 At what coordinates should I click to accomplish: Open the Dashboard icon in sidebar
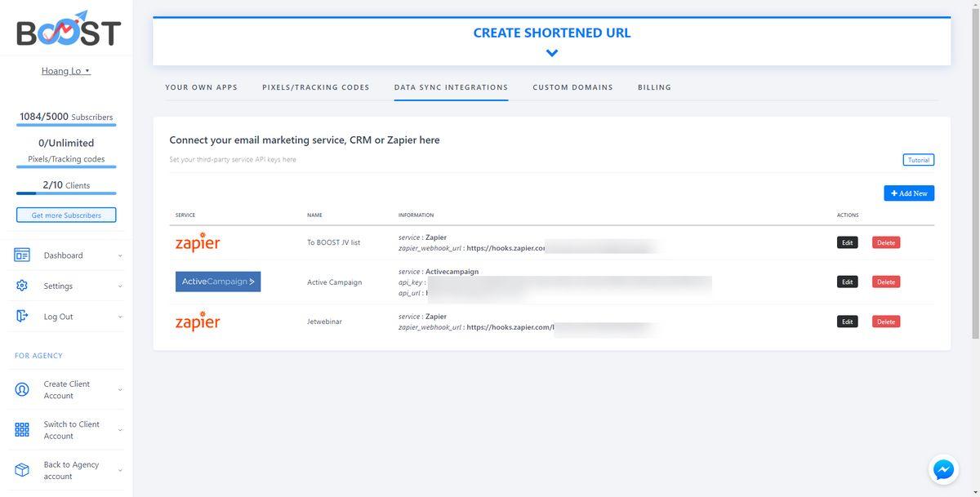point(22,255)
